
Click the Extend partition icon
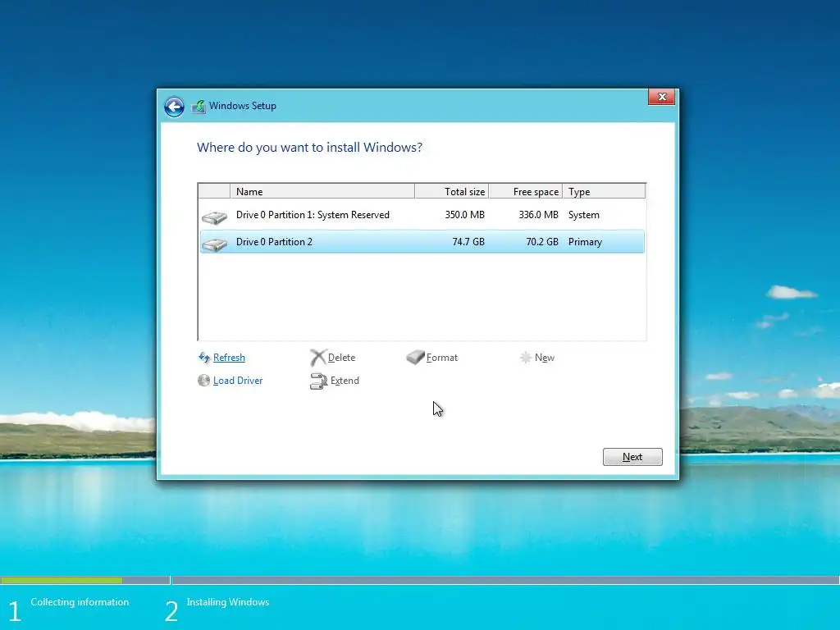click(x=318, y=381)
